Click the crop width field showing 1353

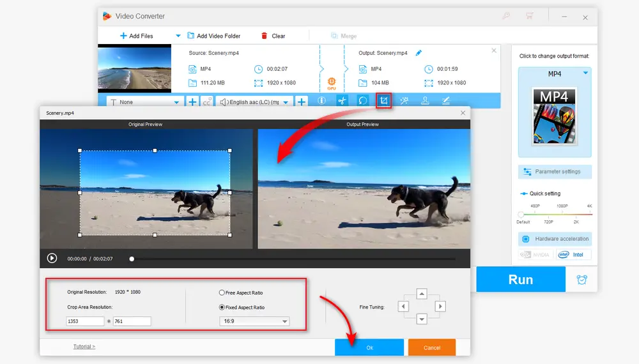(x=85, y=321)
